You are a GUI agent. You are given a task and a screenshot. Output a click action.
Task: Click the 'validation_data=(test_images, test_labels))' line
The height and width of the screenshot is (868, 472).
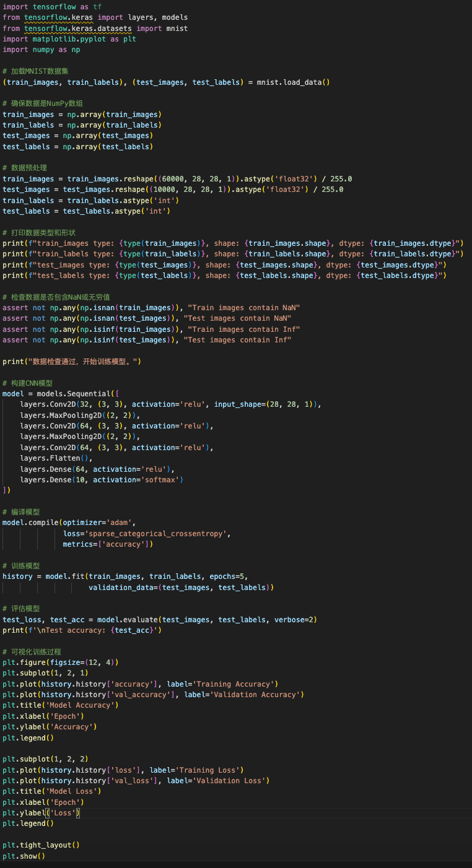(x=181, y=588)
